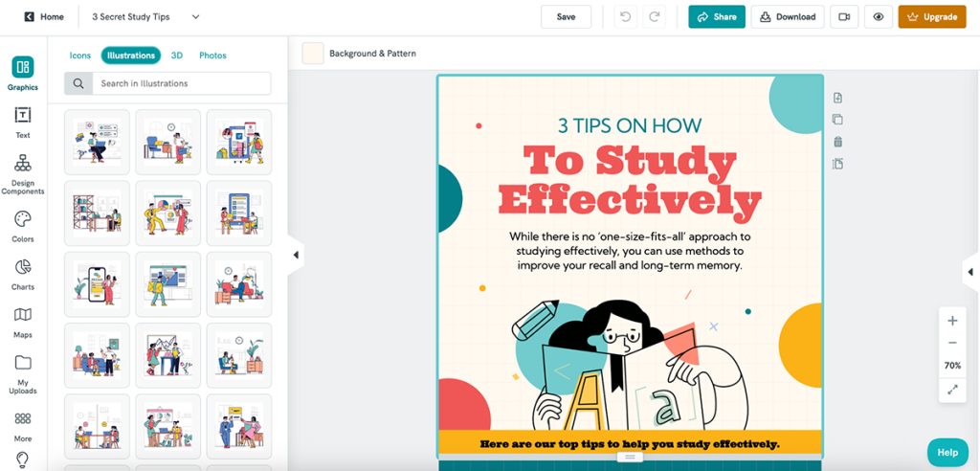Open the Text tool in sidebar
Image resolution: width=980 pixels, height=471 pixels.
coord(23,115)
